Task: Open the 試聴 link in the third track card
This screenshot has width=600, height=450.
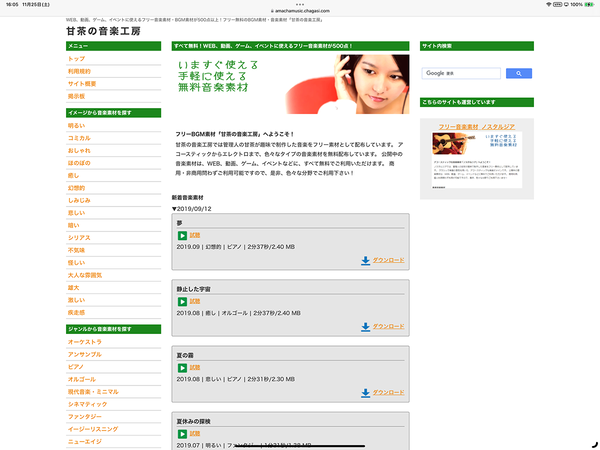Action: click(x=195, y=368)
